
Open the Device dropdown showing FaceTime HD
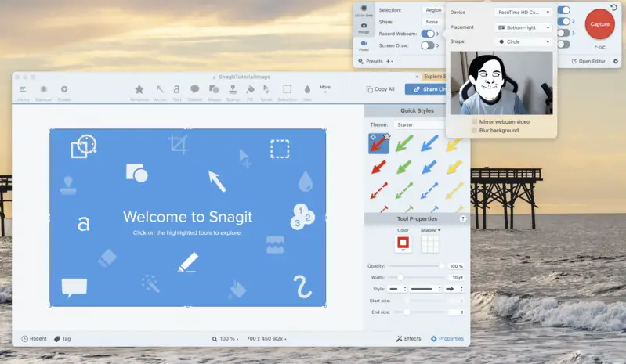[x=523, y=13]
